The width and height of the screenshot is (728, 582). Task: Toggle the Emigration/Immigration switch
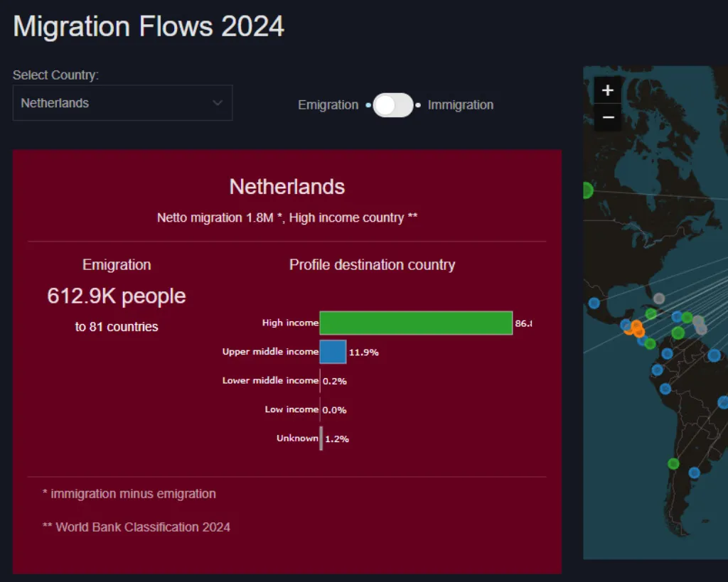(x=393, y=105)
